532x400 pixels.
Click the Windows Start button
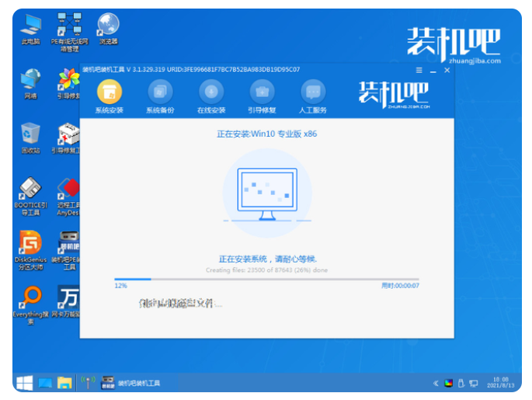(x=25, y=382)
